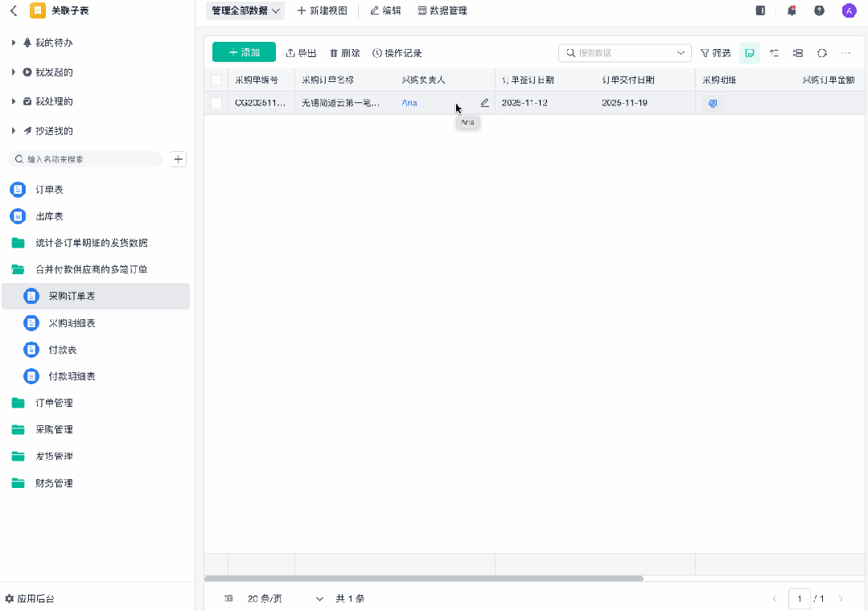The height and width of the screenshot is (611, 868).
Task: Click the 订单交付日期 column header
Action: tap(645, 80)
